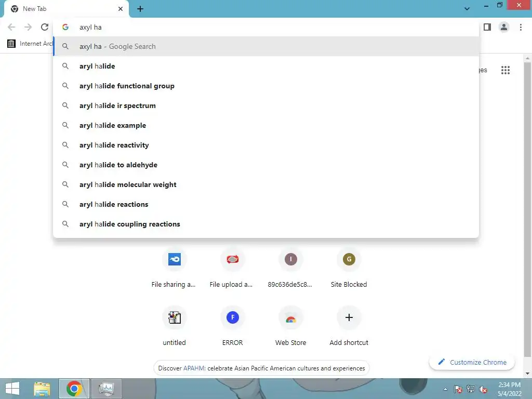Click the browser forward arrow

tap(28, 27)
